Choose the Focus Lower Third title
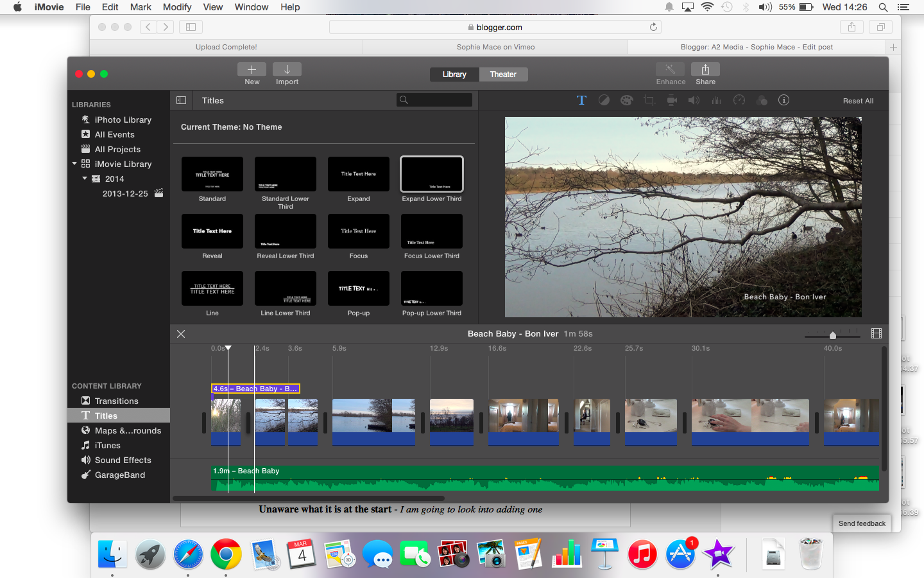The height and width of the screenshot is (578, 924). (432, 231)
